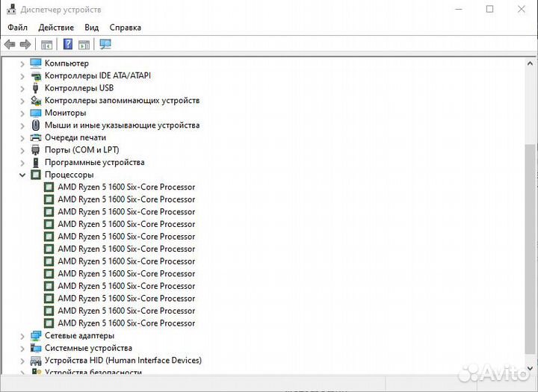
Task: Click the blue Help question mark icon
Action: 68,44
